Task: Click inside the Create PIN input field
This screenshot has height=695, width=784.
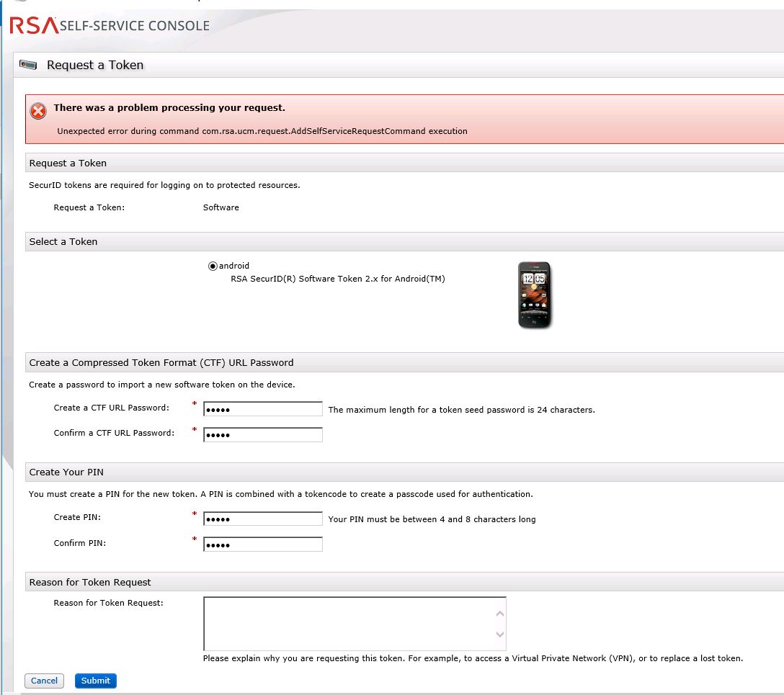Action: tap(262, 519)
